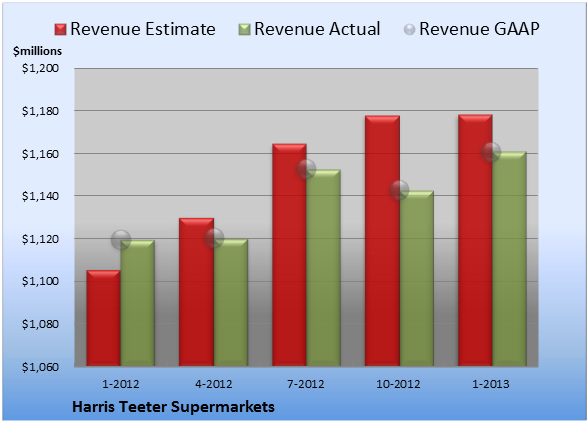Select the Revenue Actual legend label
This screenshot has width=588, height=422.
317,29
